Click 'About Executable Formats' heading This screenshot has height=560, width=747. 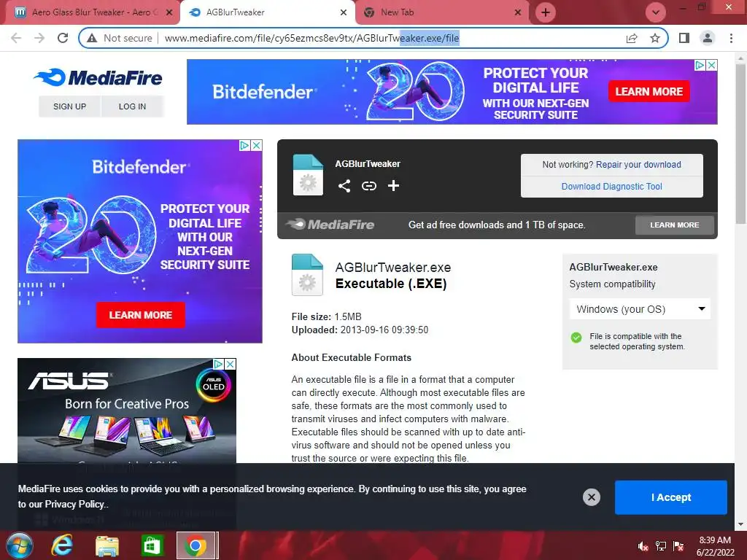tap(351, 357)
